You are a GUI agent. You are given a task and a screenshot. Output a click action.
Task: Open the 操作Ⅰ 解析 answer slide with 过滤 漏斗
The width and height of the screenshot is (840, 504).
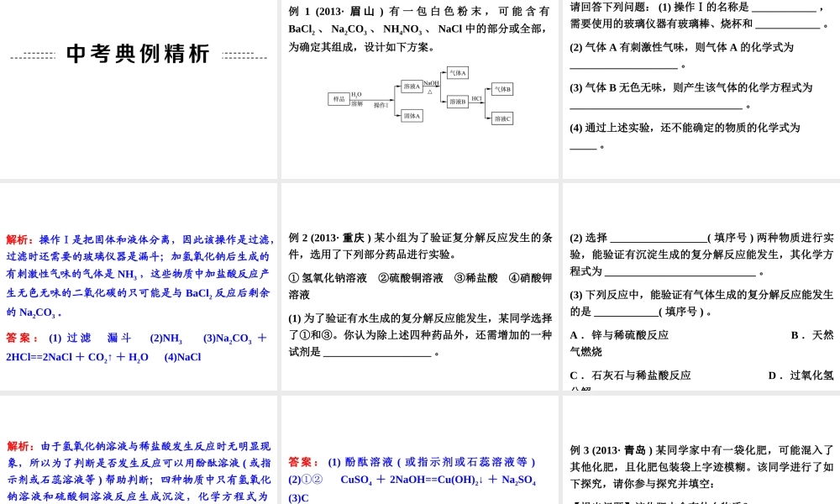click(139, 286)
